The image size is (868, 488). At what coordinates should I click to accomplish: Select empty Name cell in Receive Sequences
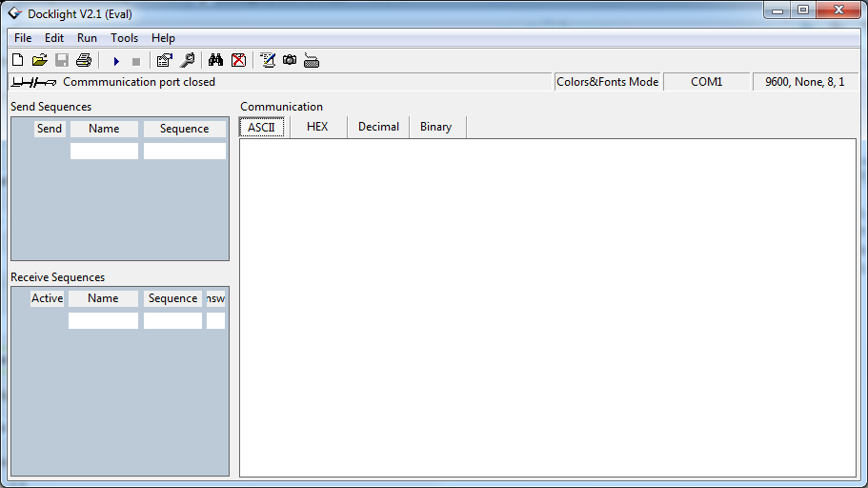(x=103, y=320)
